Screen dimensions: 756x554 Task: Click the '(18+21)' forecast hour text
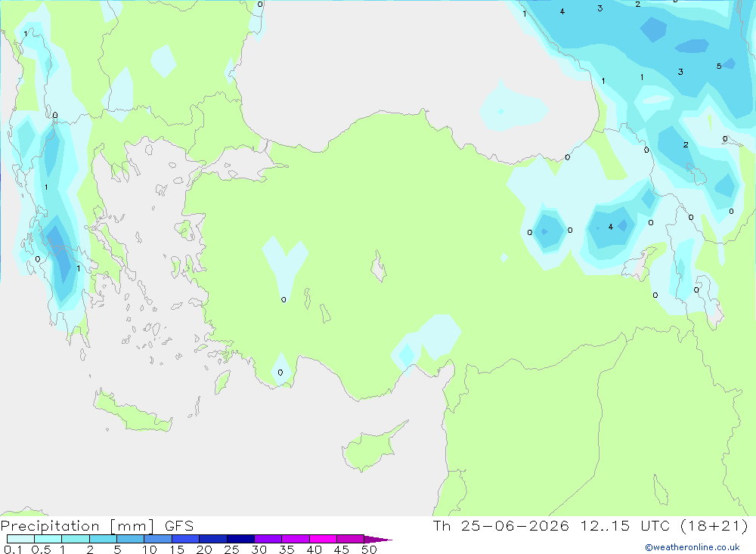point(714,525)
